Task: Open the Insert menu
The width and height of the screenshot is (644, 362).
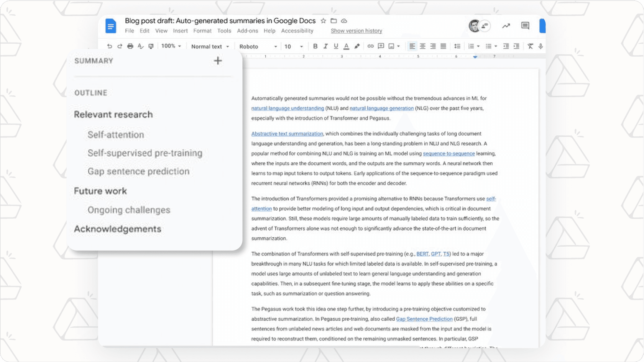Action: pyautogui.click(x=180, y=31)
